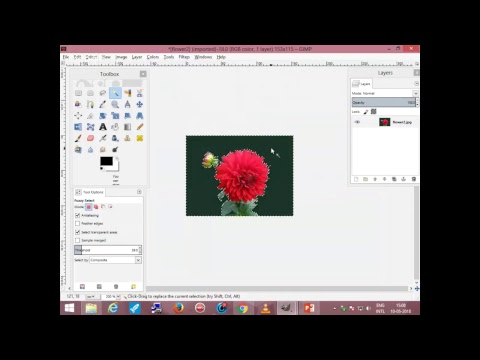Open the layer Mode Normal dropdown
This screenshot has width=480, height=360.
tap(385, 93)
